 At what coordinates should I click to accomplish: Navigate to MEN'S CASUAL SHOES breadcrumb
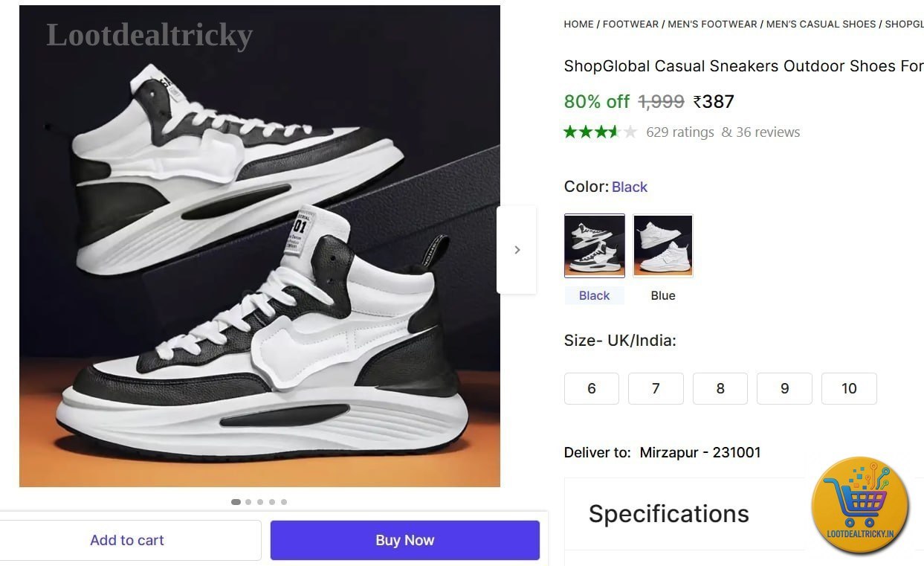(821, 24)
